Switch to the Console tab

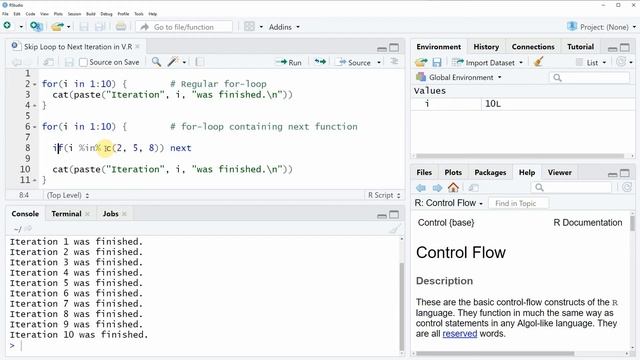click(x=25, y=213)
